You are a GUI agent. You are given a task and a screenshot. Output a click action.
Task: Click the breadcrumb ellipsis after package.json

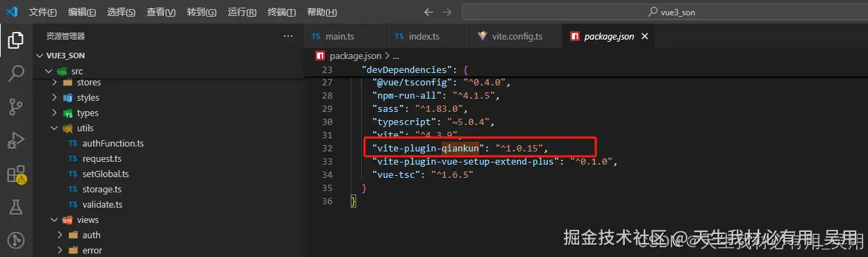tap(396, 56)
